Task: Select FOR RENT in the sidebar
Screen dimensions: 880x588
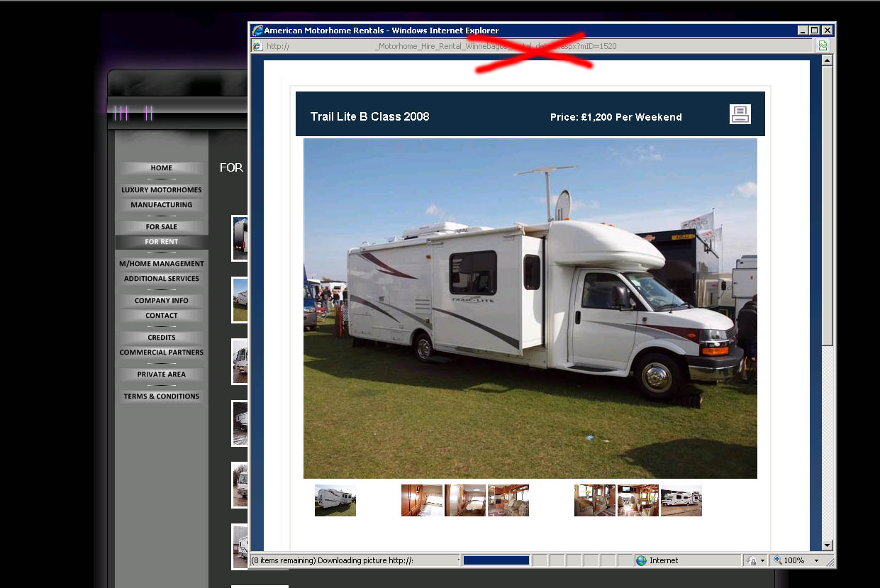Action: pyautogui.click(x=162, y=242)
